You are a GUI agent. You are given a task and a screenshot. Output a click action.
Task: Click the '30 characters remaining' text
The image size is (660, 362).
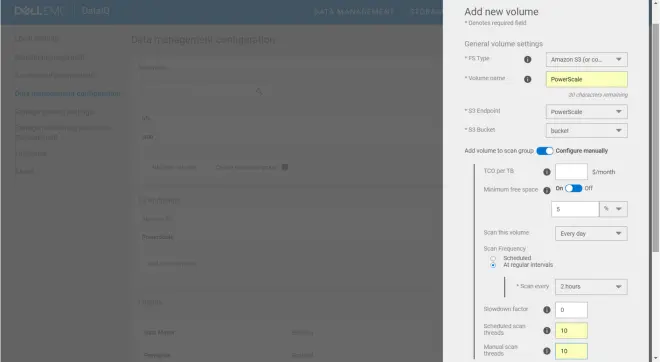pos(598,95)
